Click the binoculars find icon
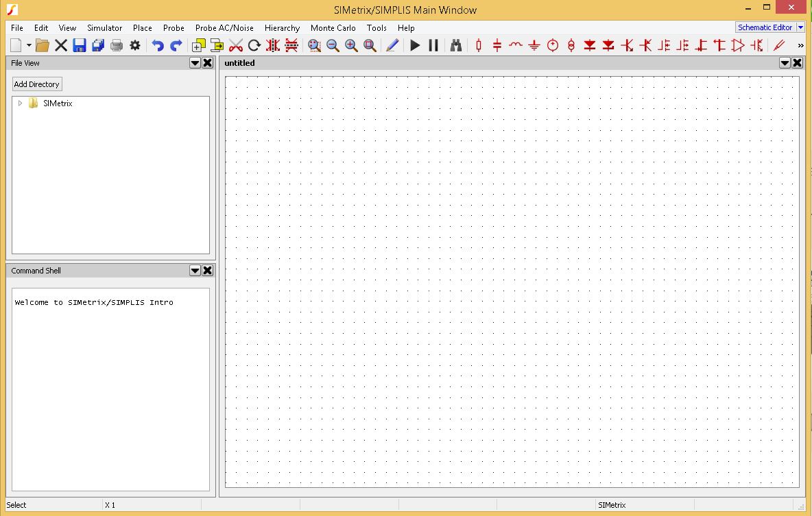 [x=455, y=45]
